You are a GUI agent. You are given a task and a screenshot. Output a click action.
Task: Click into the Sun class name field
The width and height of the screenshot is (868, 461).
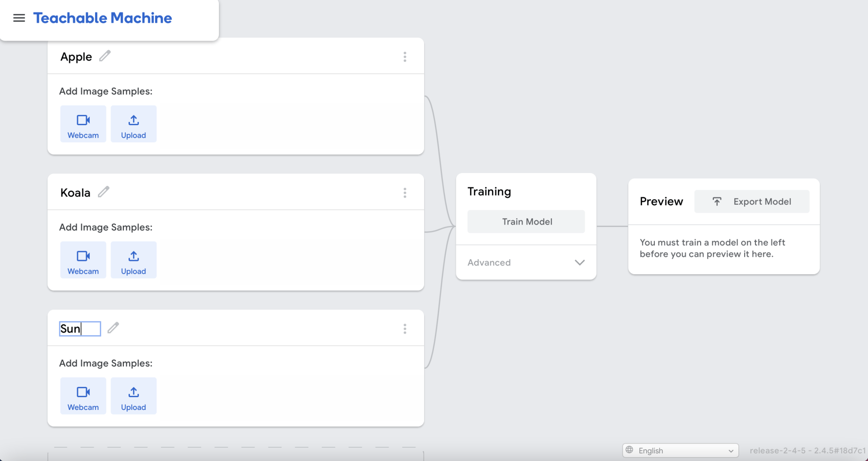[x=80, y=329]
